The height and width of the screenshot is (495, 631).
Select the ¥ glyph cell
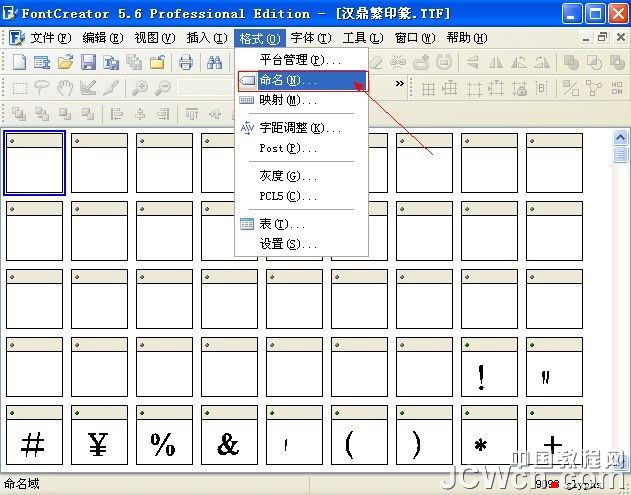coord(99,435)
